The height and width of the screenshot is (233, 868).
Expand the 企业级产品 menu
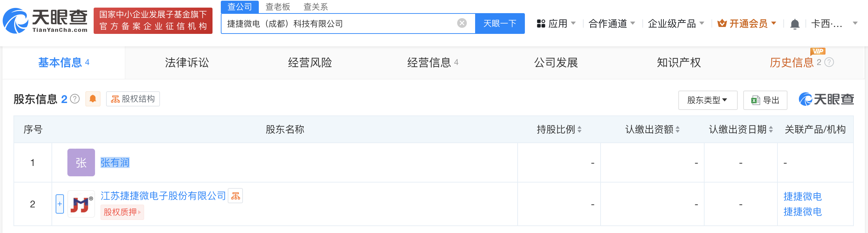(676, 24)
